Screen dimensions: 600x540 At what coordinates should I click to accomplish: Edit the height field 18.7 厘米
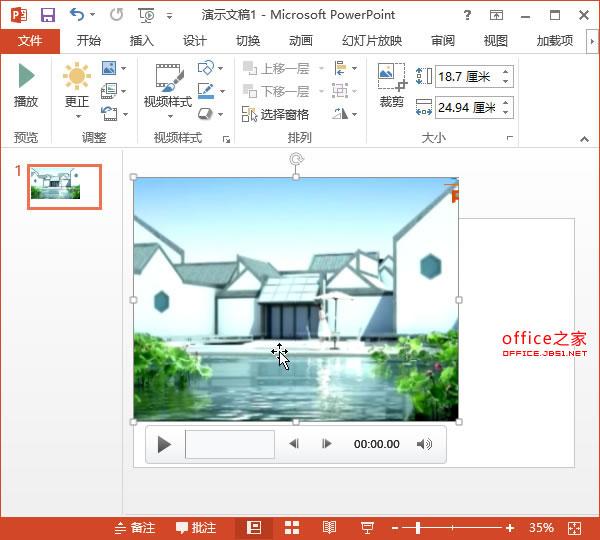click(x=468, y=77)
